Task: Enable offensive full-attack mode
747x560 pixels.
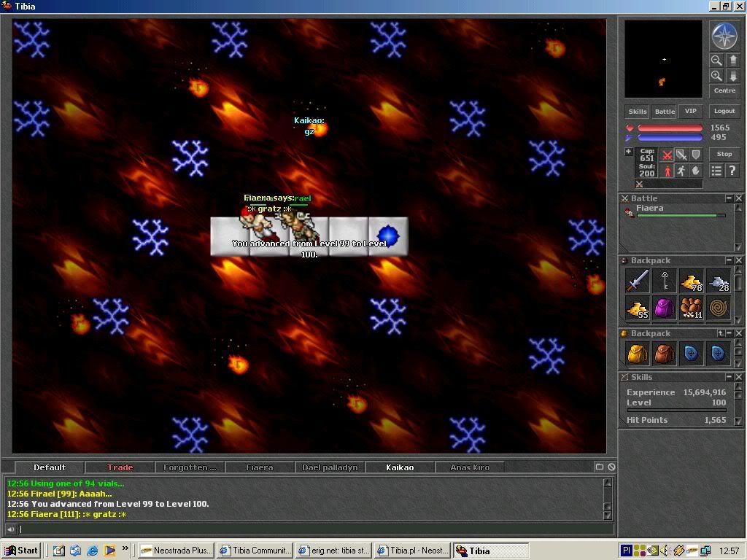Action: click(x=667, y=155)
